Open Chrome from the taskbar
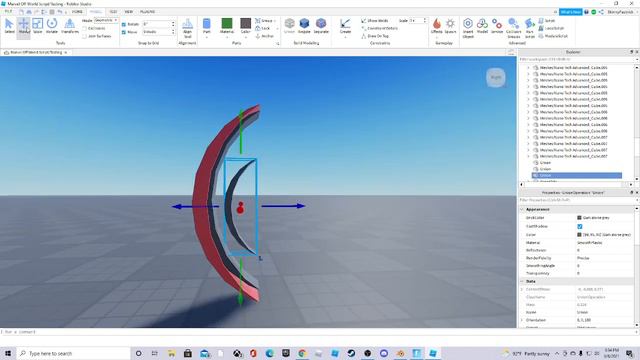Viewport: 640px width, 360px height. coord(302,353)
